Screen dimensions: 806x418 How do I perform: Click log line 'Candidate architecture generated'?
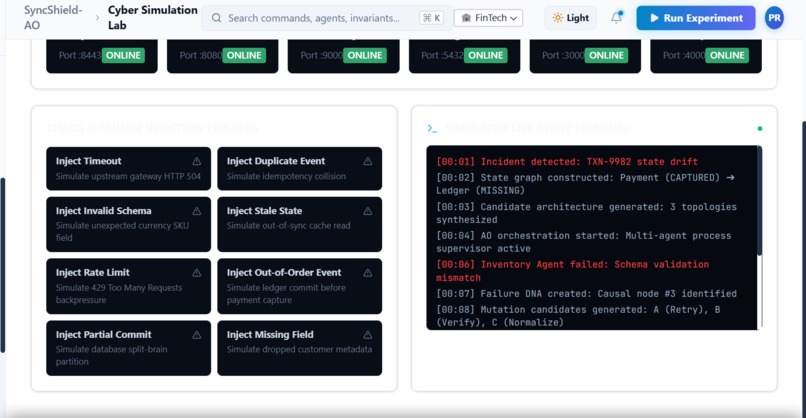tap(587, 213)
